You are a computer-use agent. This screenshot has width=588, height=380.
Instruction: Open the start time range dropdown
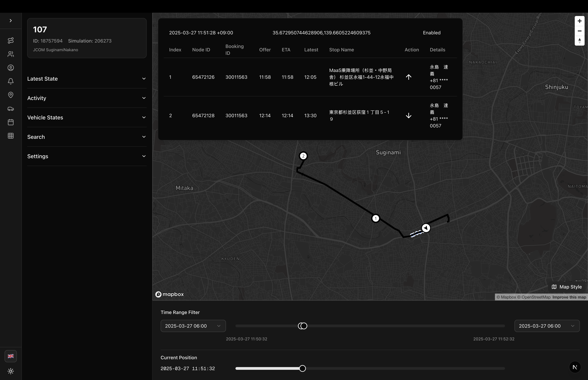[x=193, y=326]
